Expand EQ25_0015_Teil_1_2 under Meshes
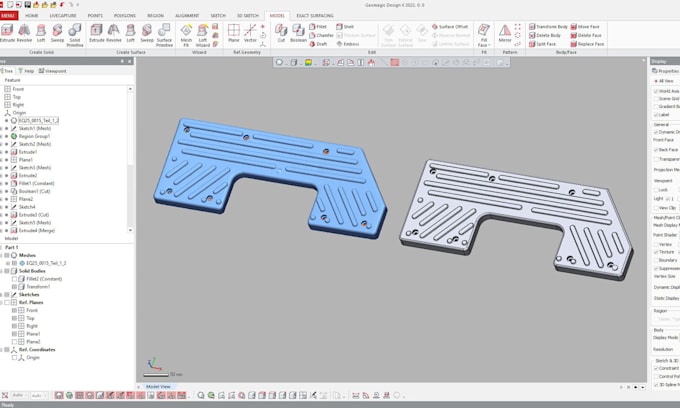680x408 pixels. (7, 263)
